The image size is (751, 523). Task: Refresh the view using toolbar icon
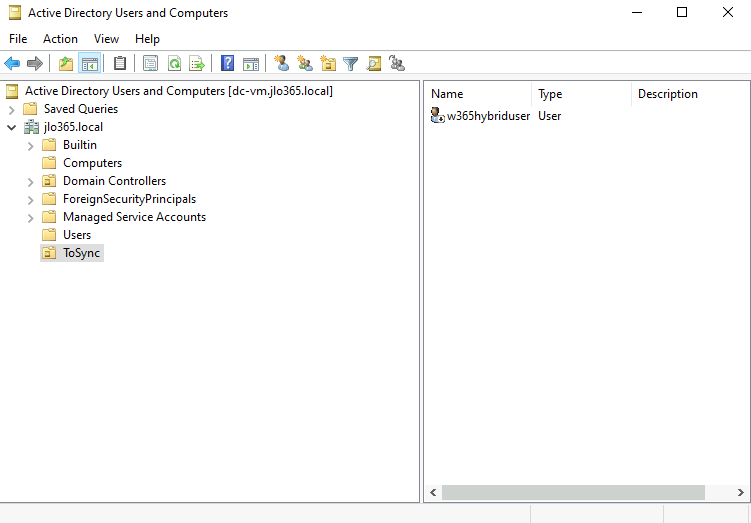[x=174, y=63]
